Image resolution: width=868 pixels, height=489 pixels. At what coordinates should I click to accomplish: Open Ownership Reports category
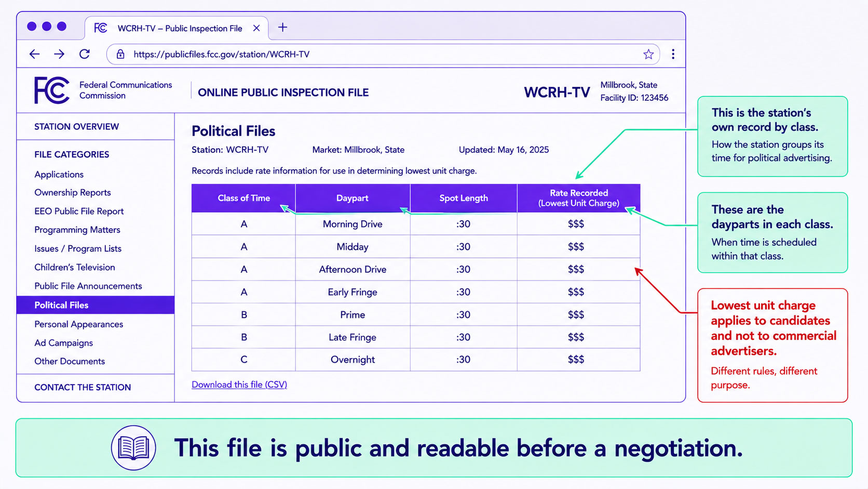(73, 193)
